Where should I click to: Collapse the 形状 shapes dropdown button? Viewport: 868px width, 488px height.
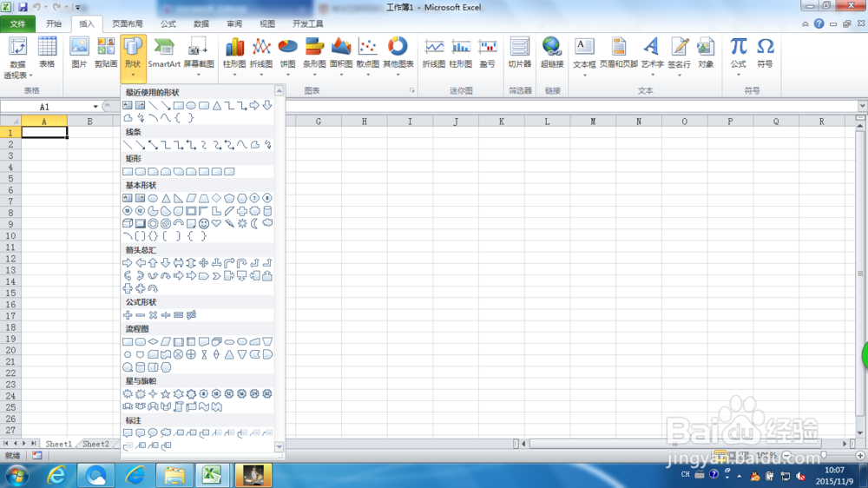tap(133, 57)
